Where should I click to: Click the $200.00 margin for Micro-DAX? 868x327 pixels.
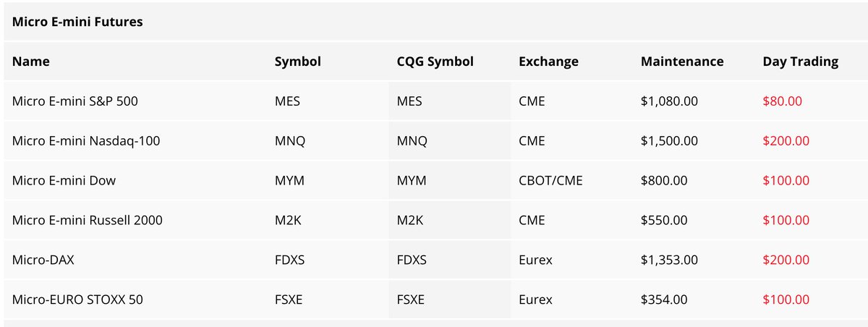(786, 260)
